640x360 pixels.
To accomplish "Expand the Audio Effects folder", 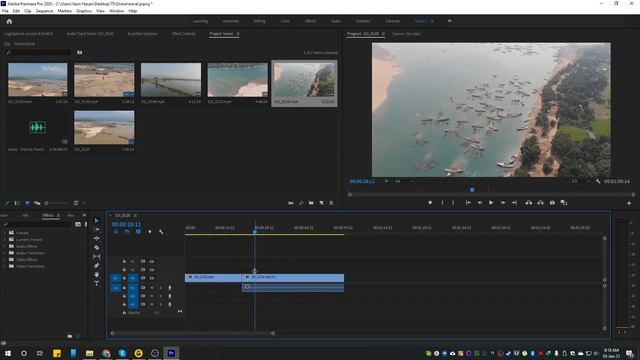I will click(4, 246).
